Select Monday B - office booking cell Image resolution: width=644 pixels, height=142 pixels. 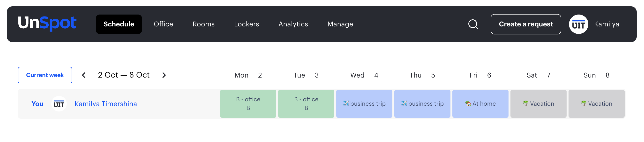[248, 104]
